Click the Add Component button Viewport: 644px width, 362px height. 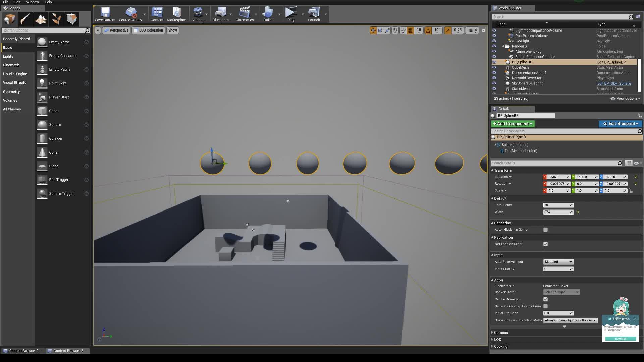click(x=513, y=124)
